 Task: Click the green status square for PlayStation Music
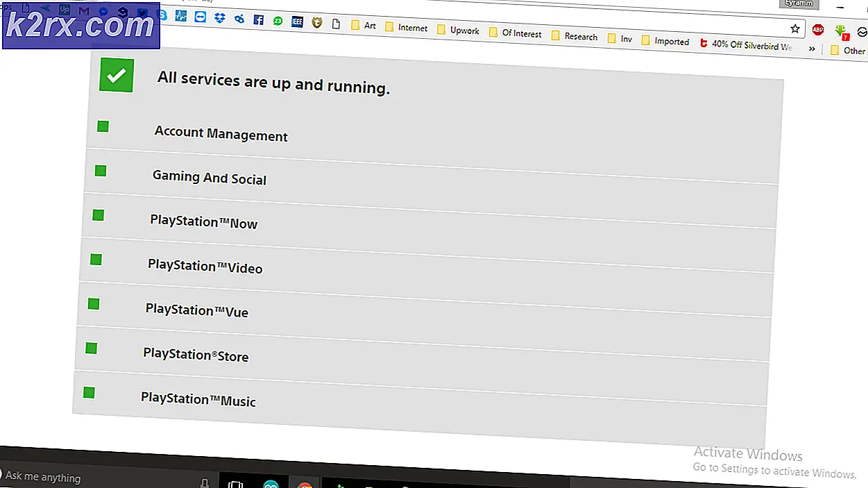pyautogui.click(x=89, y=393)
